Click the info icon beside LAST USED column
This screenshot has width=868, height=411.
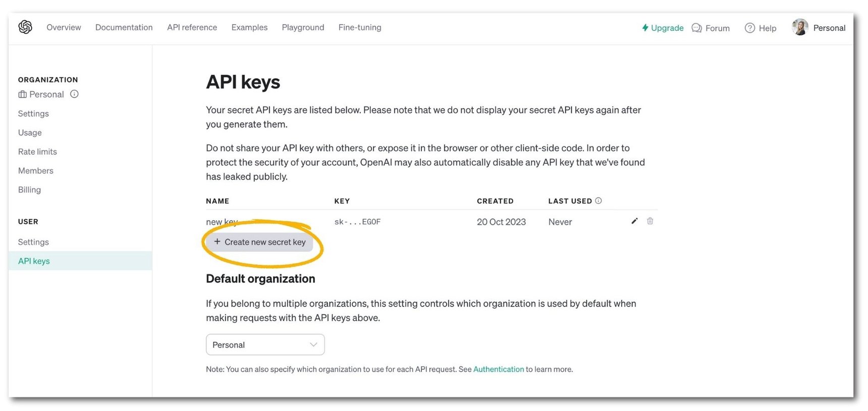coord(599,200)
